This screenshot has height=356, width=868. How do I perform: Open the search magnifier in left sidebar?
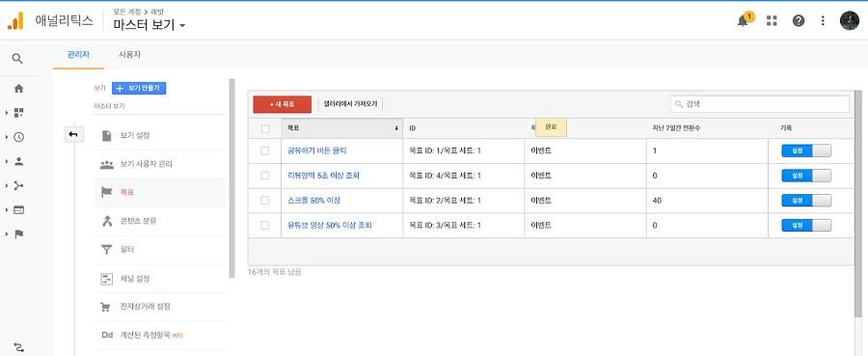[x=17, y=58]
